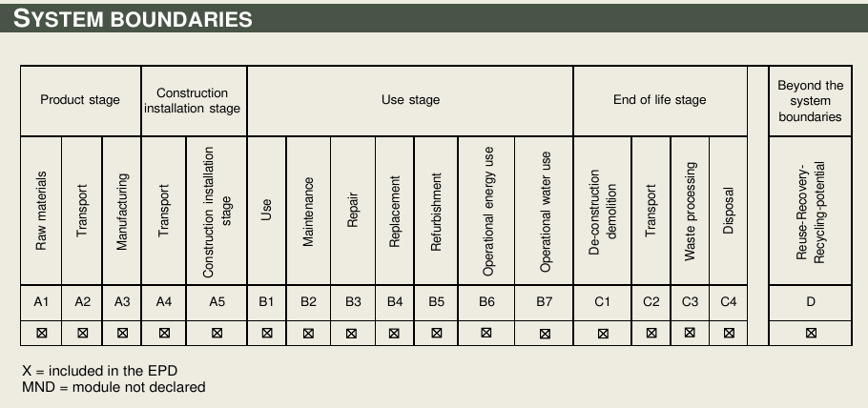Click the Refurbishment column label

tap(436, 211)
